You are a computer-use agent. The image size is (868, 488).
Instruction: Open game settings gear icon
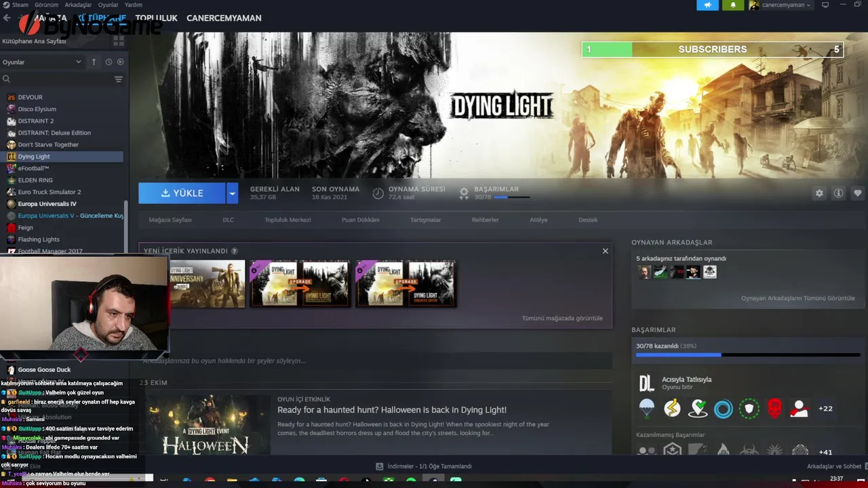(819, 193)
